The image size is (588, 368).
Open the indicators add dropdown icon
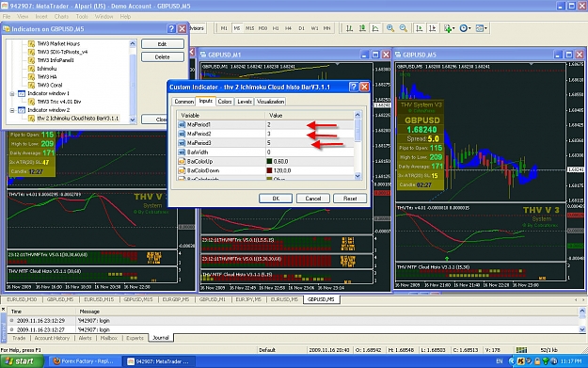pos(449,28)
